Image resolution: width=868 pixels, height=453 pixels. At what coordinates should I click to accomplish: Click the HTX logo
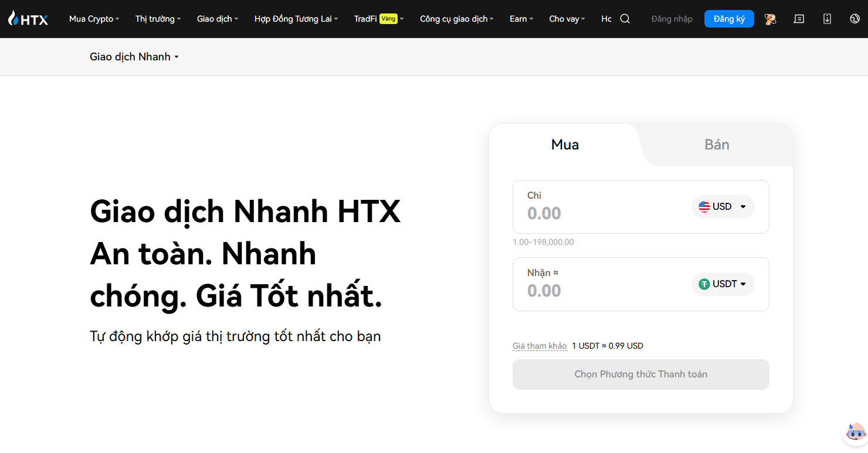pyautogui.click(x=28, y=19)
